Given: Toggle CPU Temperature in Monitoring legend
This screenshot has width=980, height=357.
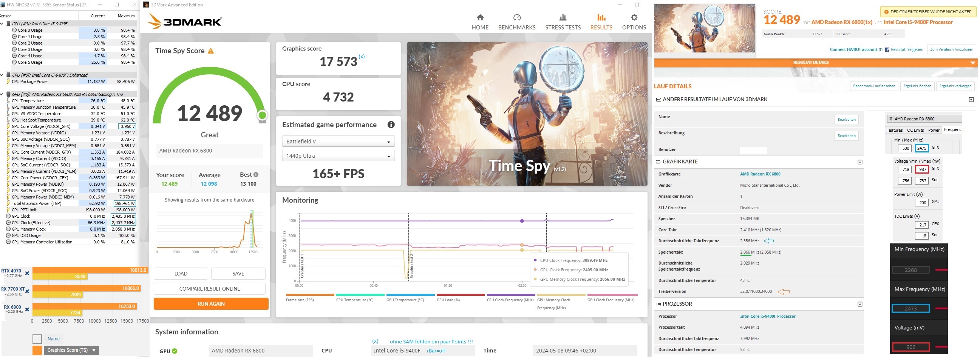Looking at the screenshot, I should [x=360, y=297].
